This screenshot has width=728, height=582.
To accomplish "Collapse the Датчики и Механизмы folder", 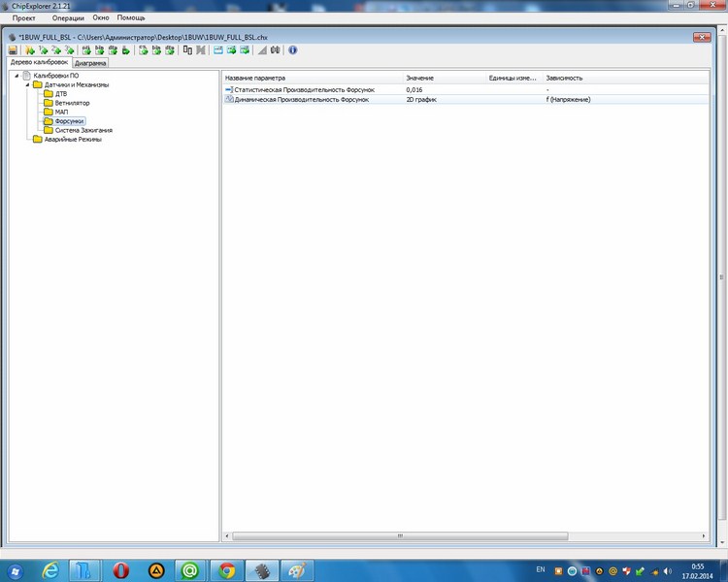I will pos(27,85).
